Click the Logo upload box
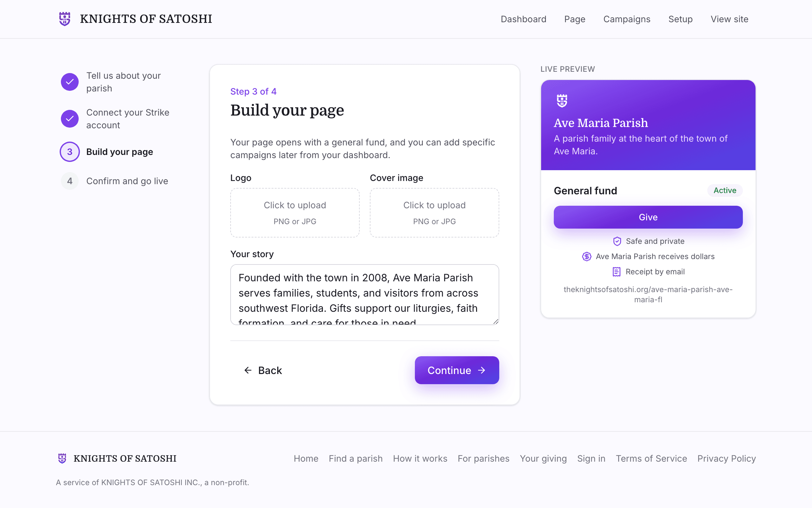 pos(295,213)
